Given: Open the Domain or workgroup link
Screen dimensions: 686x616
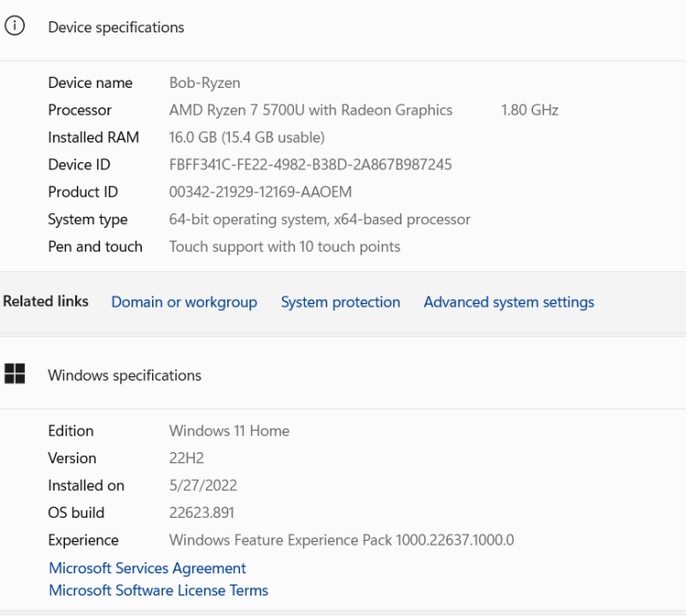Looking at the screenshot, I should [184, 302].
